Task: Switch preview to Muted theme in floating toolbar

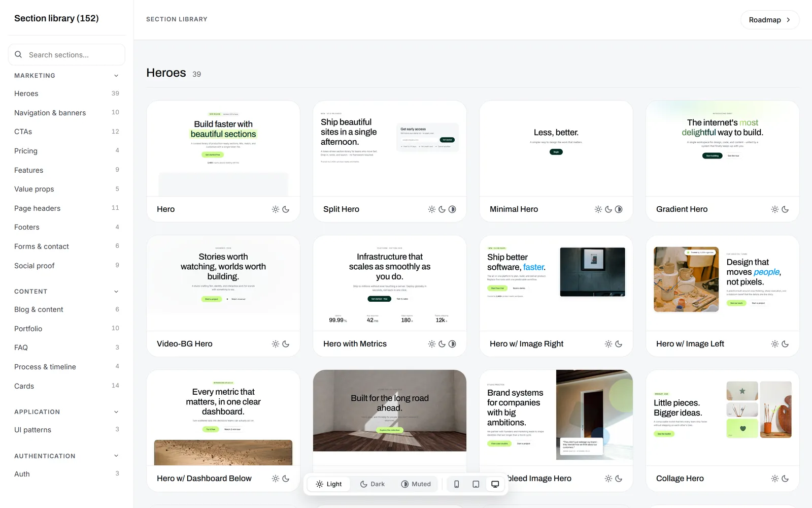Action: 416,484
